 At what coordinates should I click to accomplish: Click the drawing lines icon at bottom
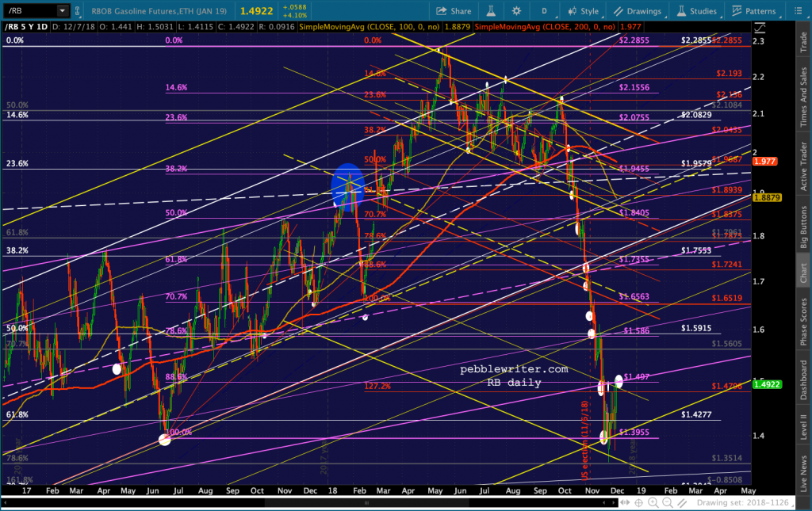coord(682,502)
